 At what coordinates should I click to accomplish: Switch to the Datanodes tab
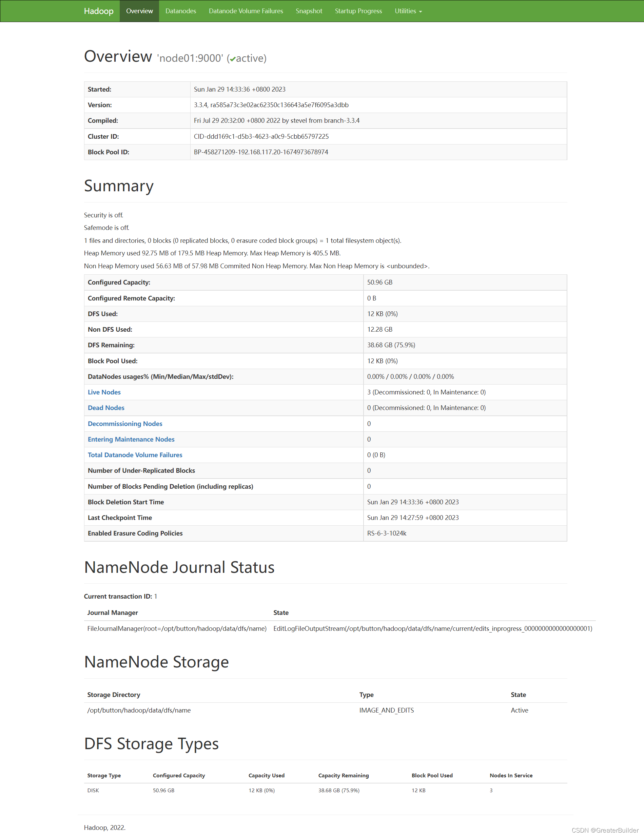coord(181,11)
